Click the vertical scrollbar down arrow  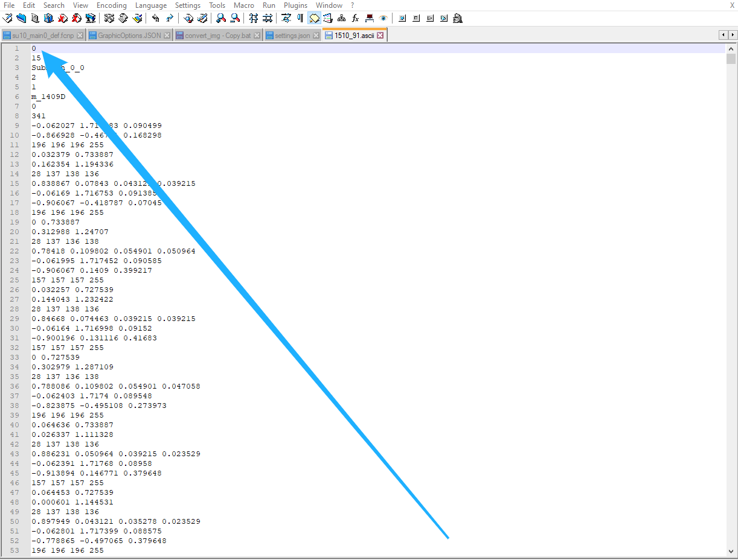pos(731,550)
